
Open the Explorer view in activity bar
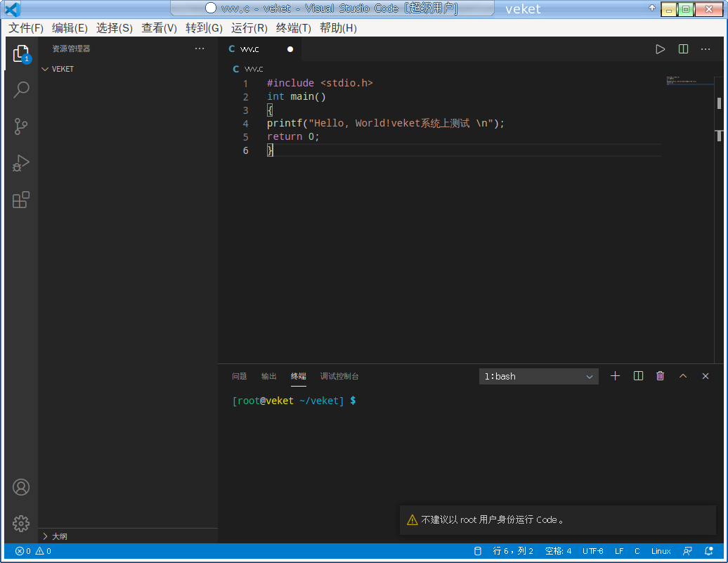21,54
